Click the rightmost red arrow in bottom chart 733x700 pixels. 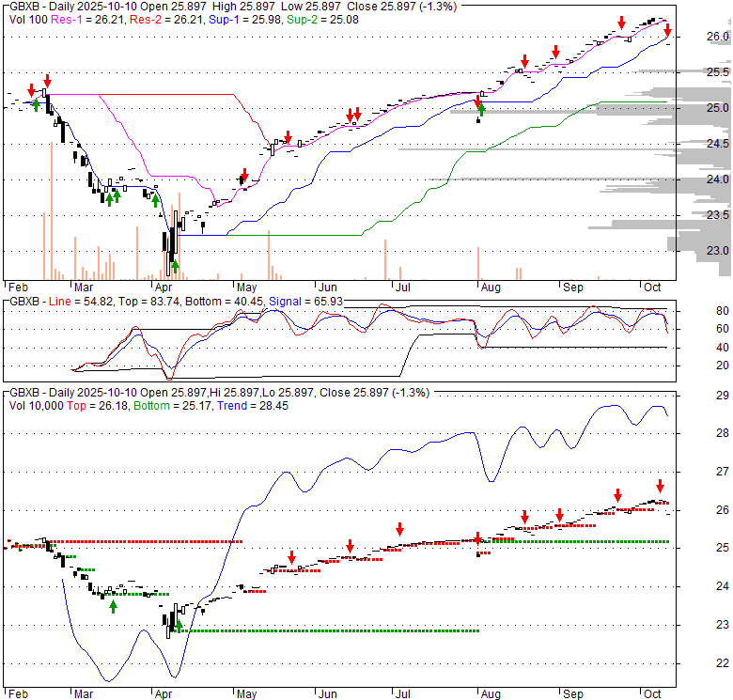tap(660, 486)
